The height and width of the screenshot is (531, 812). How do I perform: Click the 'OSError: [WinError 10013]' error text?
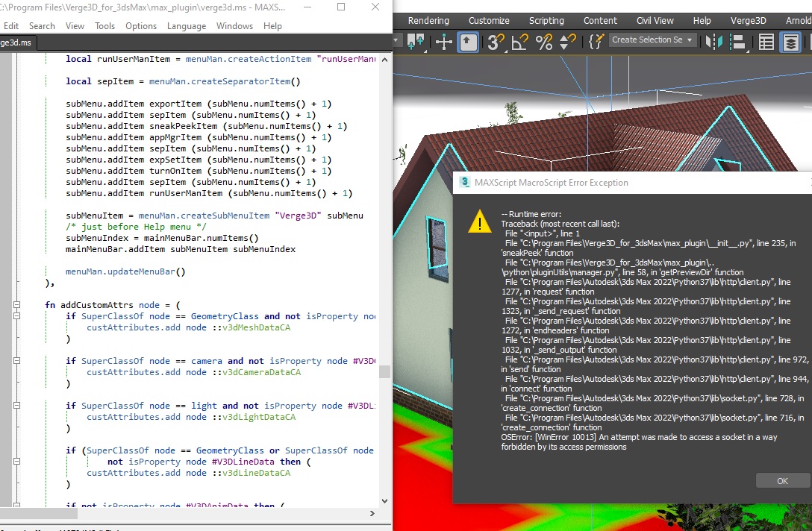click(x=639, y=442)
